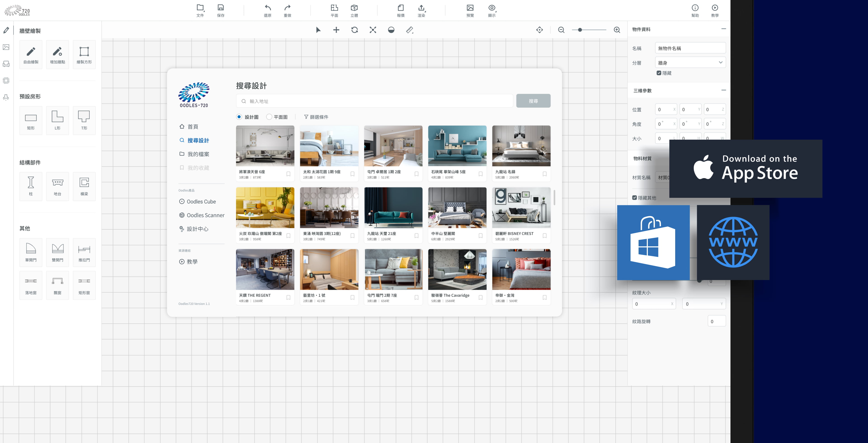This screenshot has height=443, width=868.
Task: Open the 渲染 render tool
Action: pyautogui.click(x=421, y=10)
